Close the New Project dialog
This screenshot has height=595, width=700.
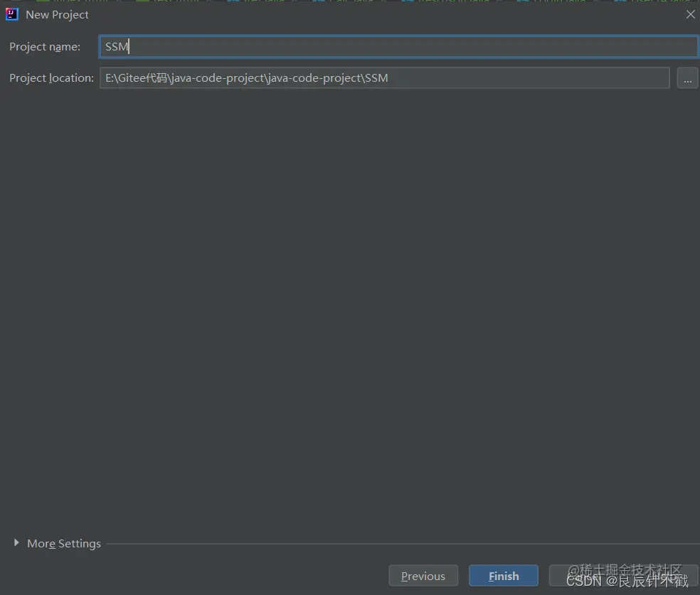click(691, 14)
